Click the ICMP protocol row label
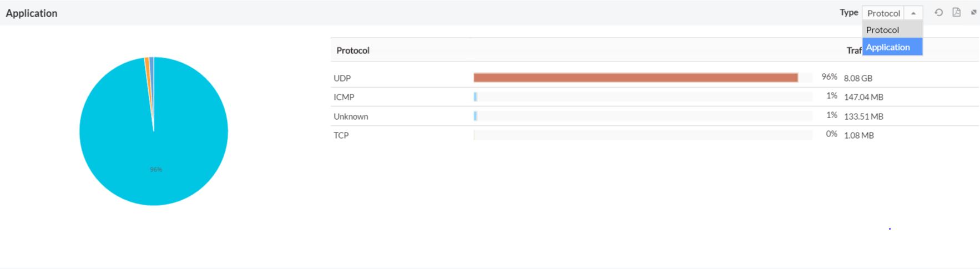980x269 pixels. [x=343, y=97]
